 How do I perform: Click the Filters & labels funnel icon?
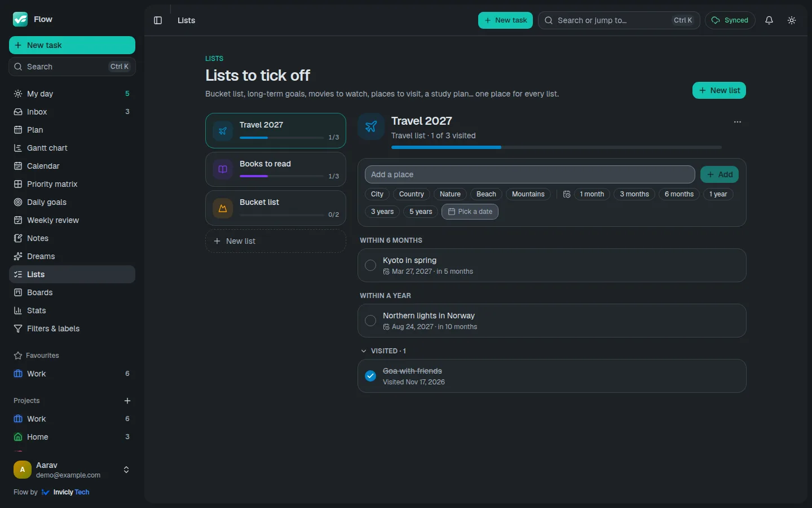[x=18, y=329]
